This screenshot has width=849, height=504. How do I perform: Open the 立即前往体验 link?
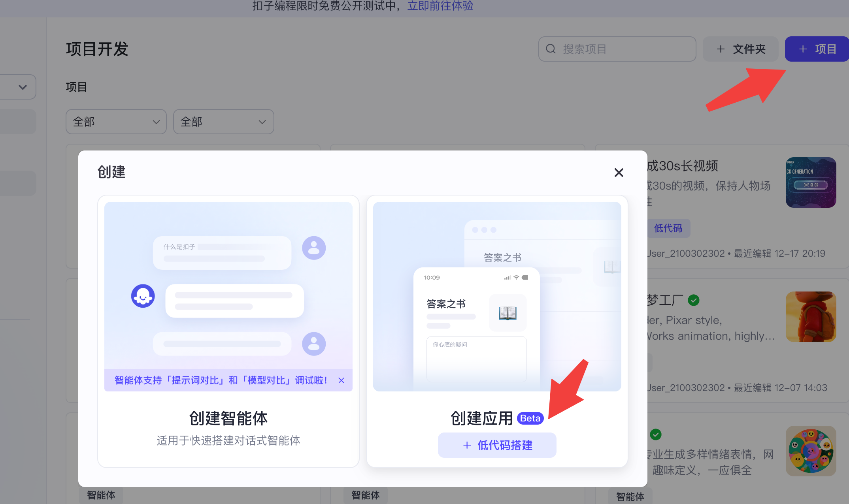point(440,6)
